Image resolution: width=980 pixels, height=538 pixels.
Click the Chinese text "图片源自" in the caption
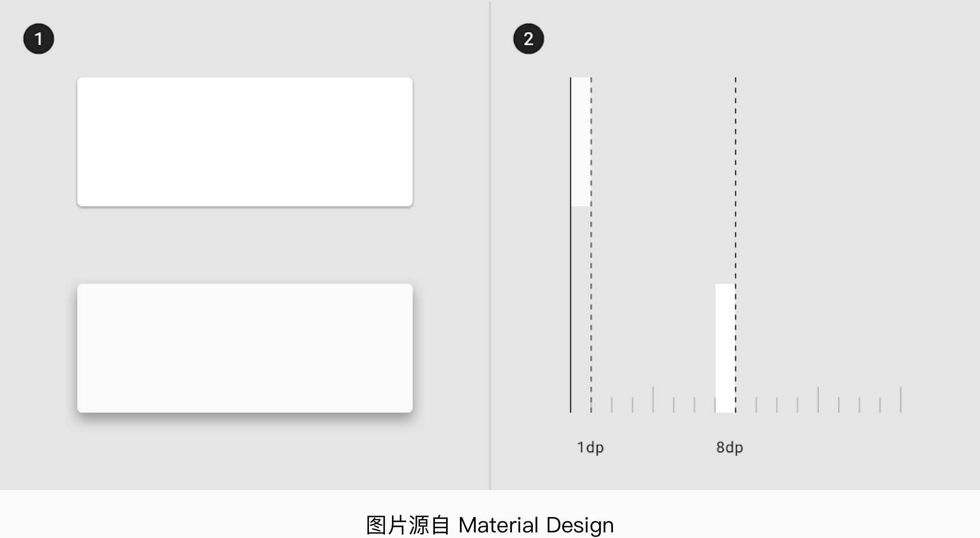(408, 525)
